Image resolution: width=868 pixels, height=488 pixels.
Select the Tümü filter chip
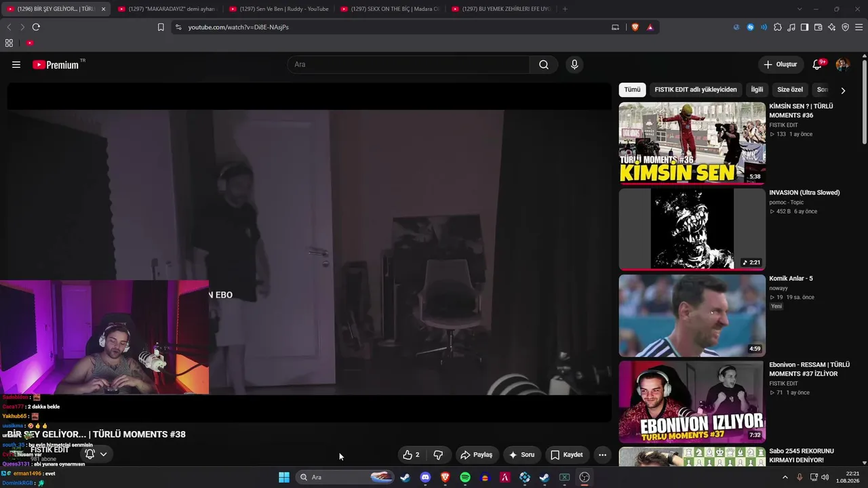point(632,89)
